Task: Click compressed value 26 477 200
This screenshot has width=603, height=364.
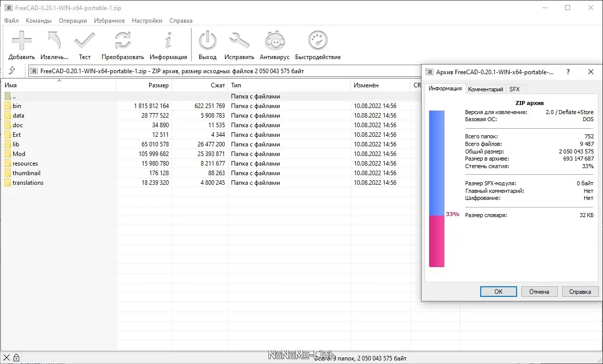Action: (211, 144)
